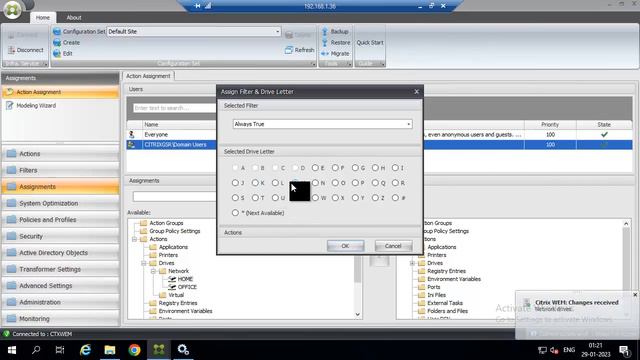Open the System Optimization folder icon
Image resolution: width=640 pixels, height=360 pixels.
pyautogui.click(x=11, y=203)
